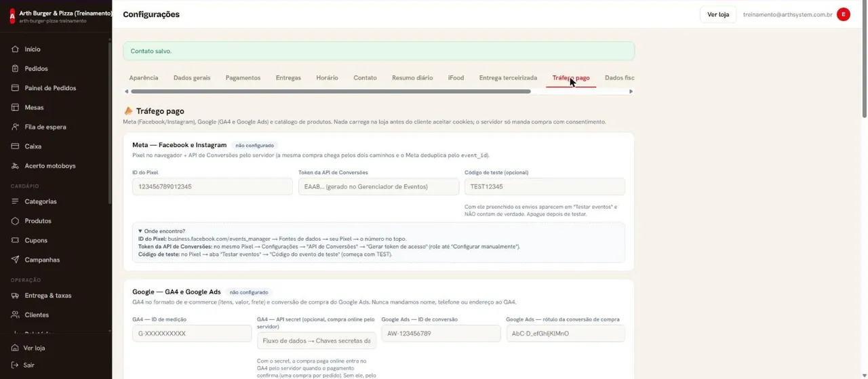Viewport: 868px width, 379px height.
Task: Collapse the Onde encontro? disclosure
Action: pyautogui.click(x=161, y=231)
